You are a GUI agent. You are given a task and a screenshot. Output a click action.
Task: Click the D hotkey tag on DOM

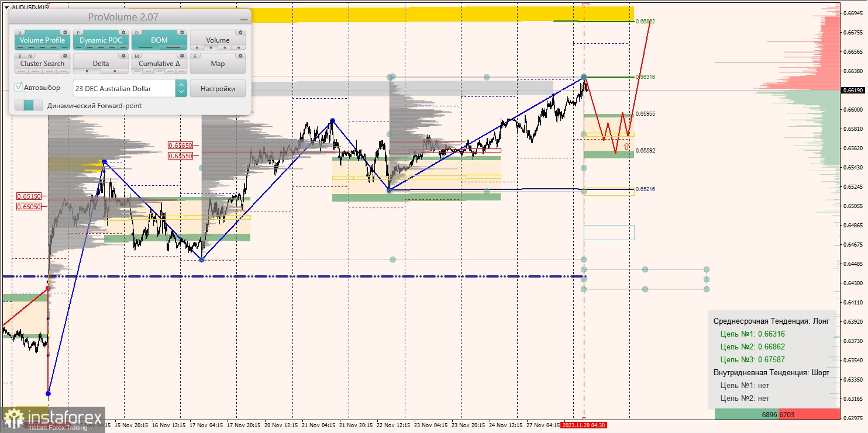click(137, 33)
